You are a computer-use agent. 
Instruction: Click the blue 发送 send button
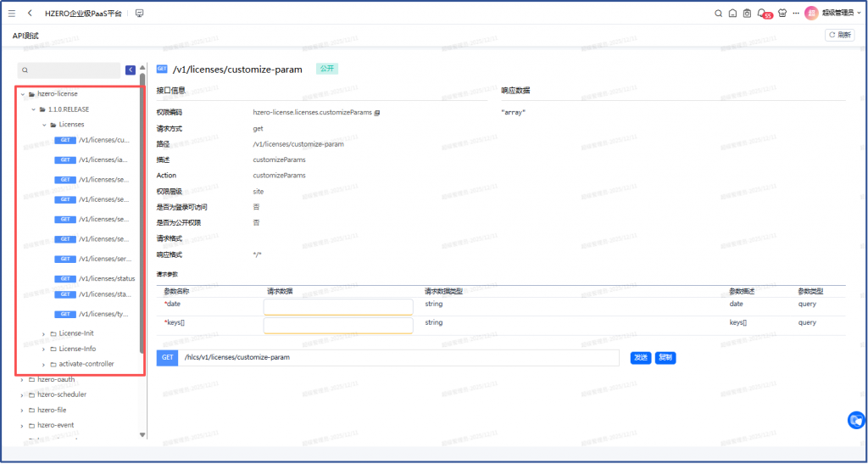pyautogui.click(x=641, y=358)
